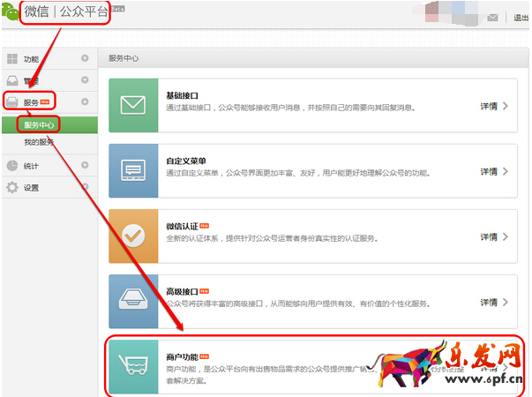The width and height of the screenshot is (532, 397).
Task: Click the 微信 | 公众平台 header title
Action: point(66,11)
